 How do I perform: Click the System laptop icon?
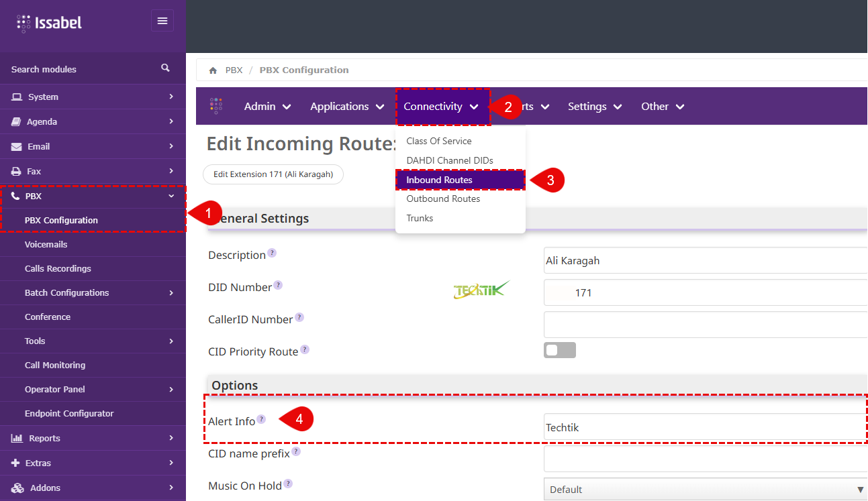click(17, 97)
